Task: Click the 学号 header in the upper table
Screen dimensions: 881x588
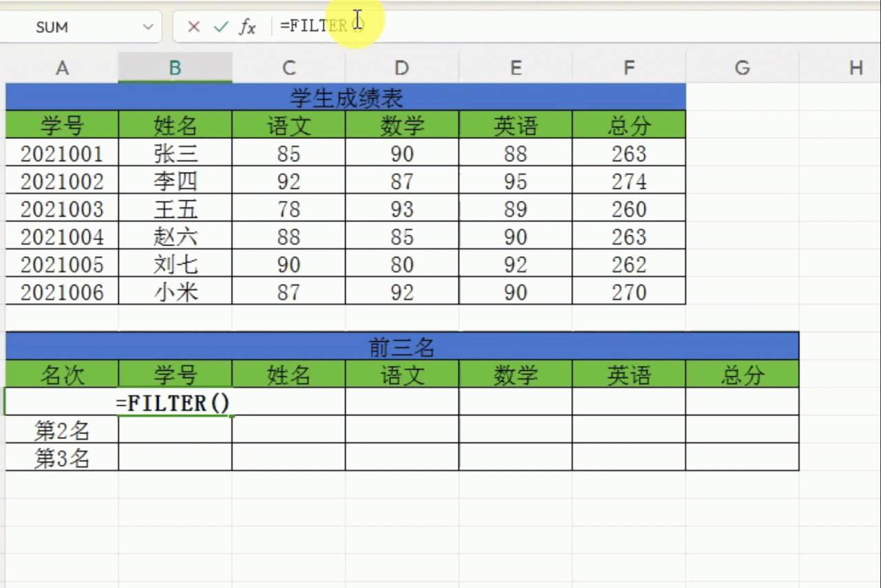Action: click(62, 124)
